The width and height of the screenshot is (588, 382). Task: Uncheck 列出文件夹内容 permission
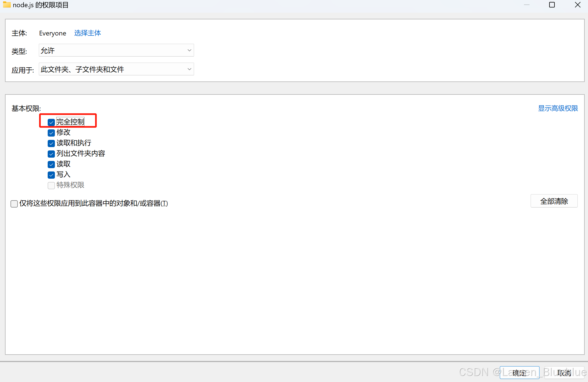click(51, 154)
